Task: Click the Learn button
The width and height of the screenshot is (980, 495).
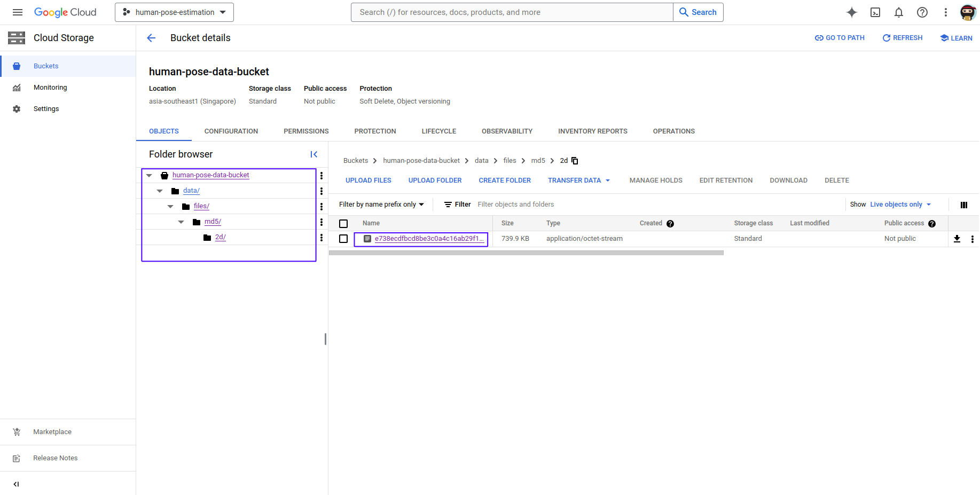Action: [957, 38]
